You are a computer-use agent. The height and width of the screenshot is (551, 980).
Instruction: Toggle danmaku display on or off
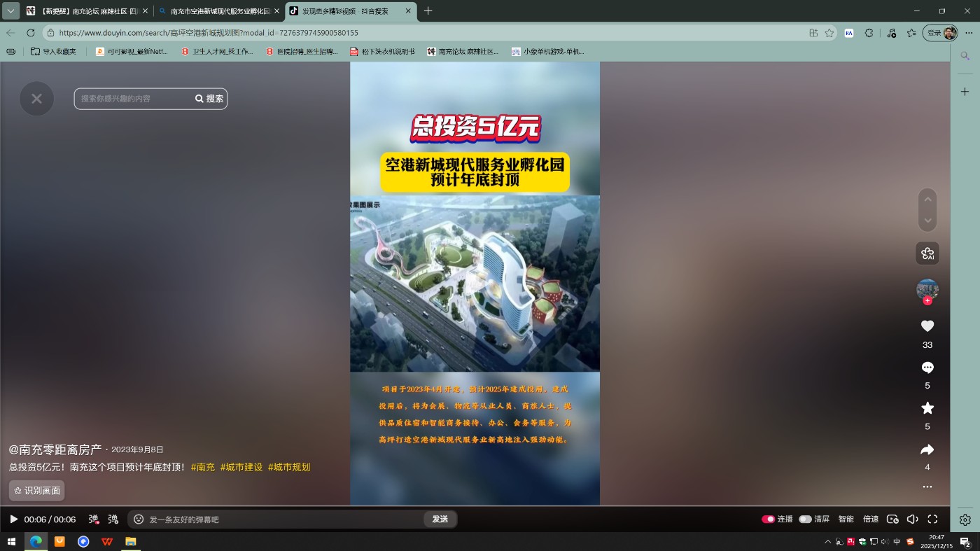coord(93,519)
